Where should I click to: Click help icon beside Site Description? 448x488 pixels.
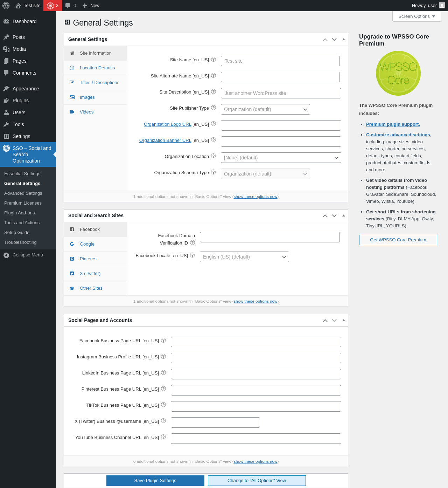[x=213, y=92]
